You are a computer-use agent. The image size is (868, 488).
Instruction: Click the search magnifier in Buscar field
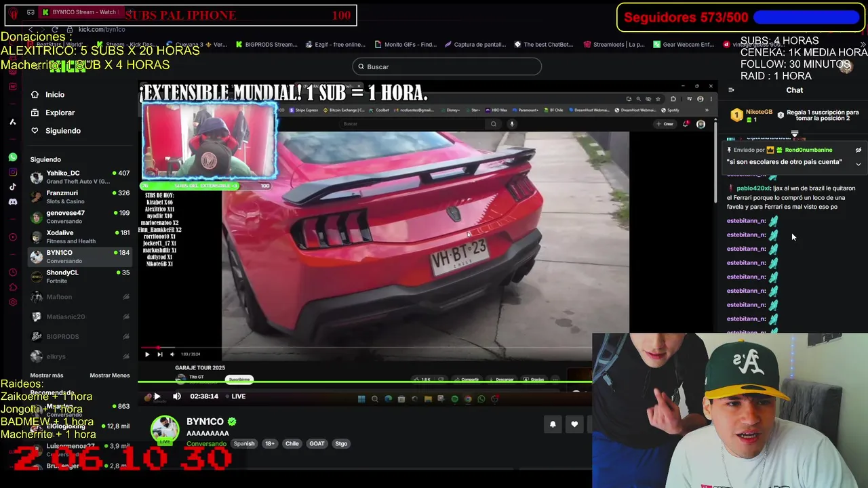[x=361, y=66]
